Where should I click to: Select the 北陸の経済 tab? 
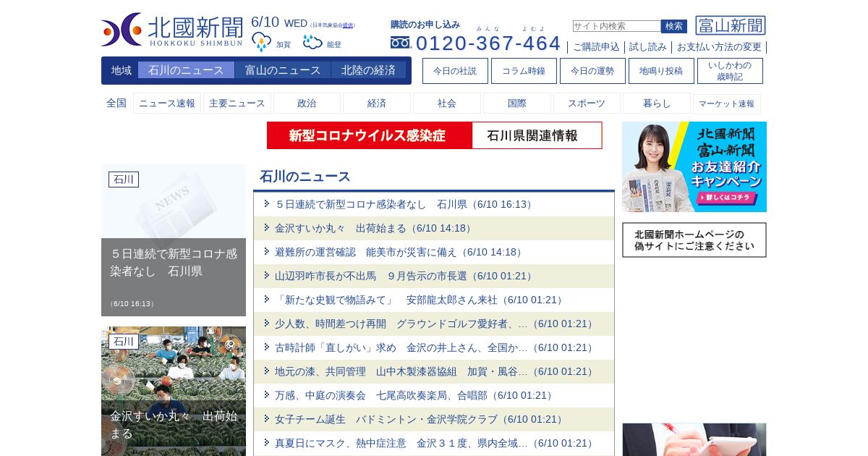tap(368, 70)
